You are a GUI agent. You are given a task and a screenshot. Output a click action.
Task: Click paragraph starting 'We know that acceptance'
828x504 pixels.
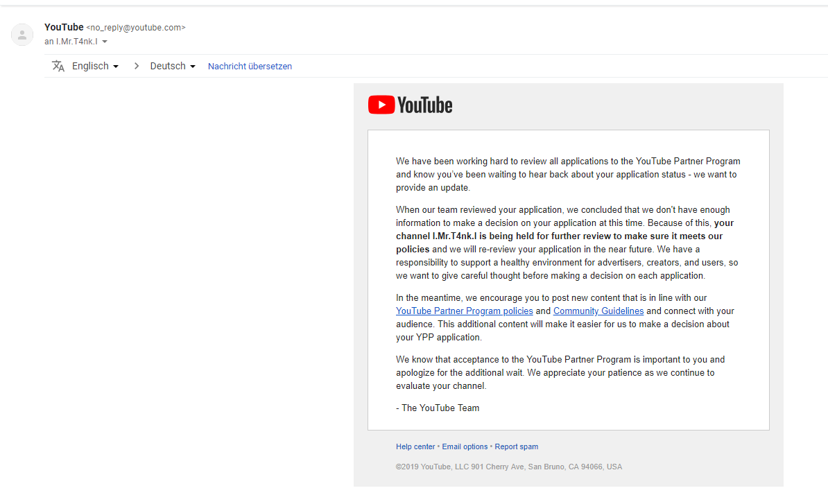560,372
